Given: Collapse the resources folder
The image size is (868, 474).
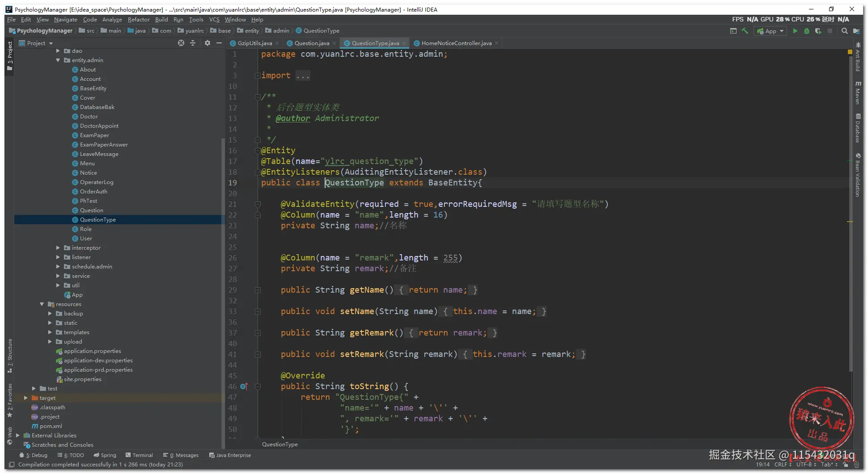Looking at the screenshot, I should click(42, 304).
